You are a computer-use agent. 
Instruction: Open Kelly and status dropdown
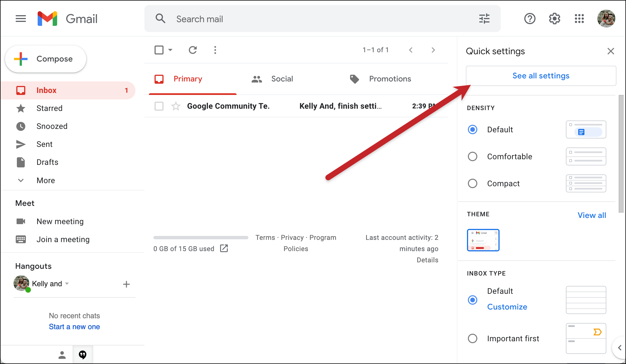coord(67,284)
